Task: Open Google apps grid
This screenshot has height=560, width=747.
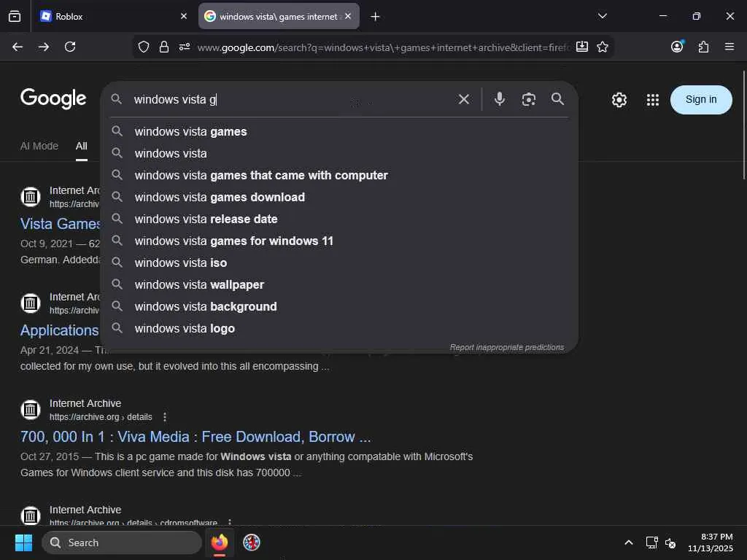Action: pos(653,99)
